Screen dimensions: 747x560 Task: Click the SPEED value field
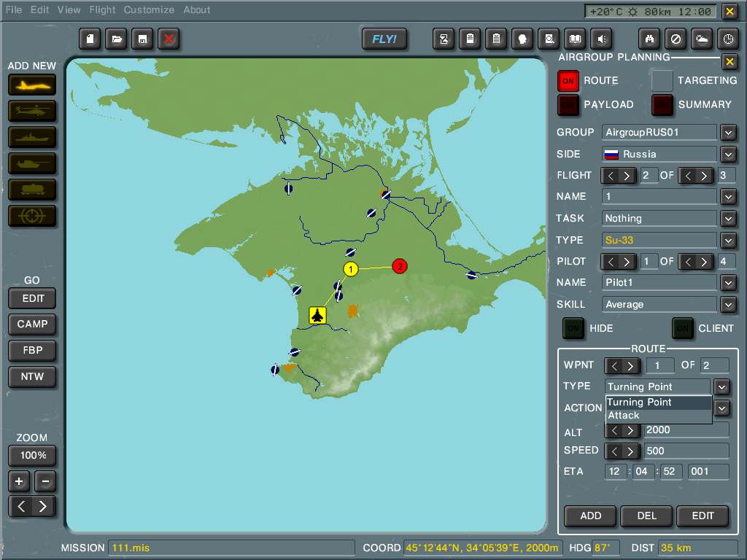click(x=686, y=451)
